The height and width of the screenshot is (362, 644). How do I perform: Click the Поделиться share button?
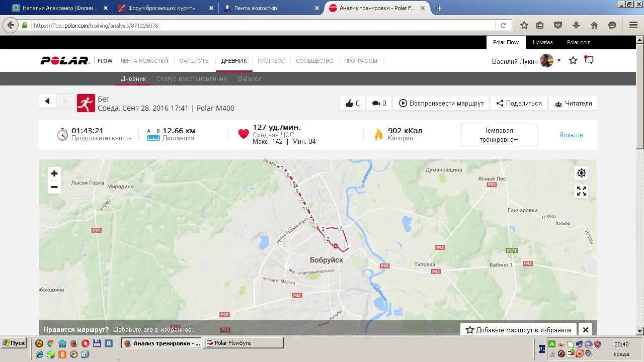point(519,103)
